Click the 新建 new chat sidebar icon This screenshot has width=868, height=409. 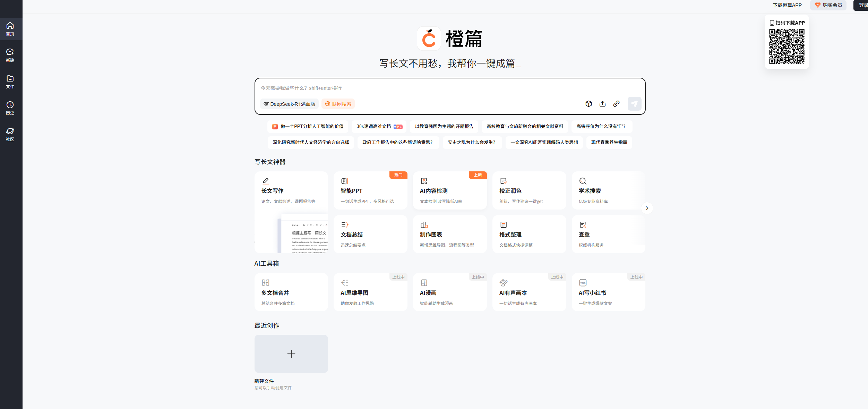pos(10,55)
